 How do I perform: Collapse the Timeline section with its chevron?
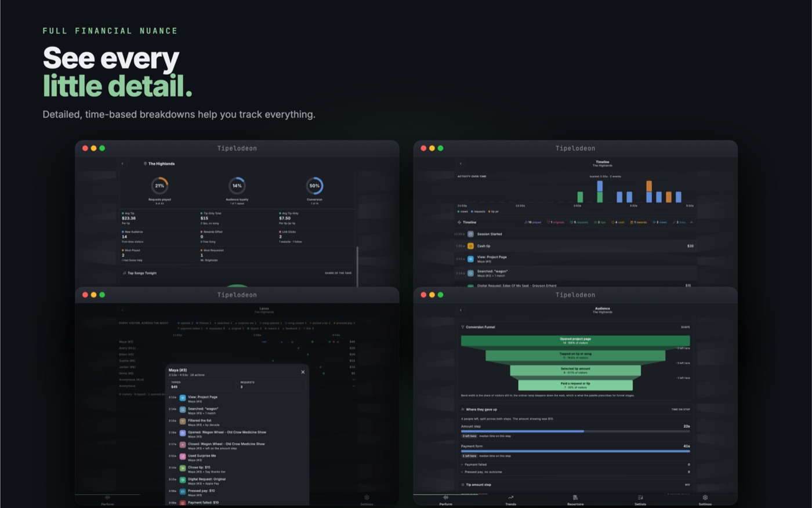[x=691, y=222]
